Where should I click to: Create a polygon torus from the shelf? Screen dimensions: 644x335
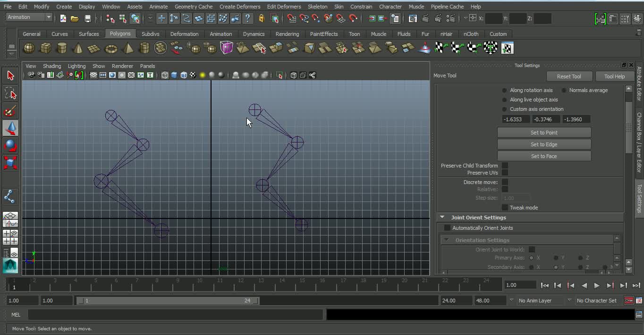(111, 48)
